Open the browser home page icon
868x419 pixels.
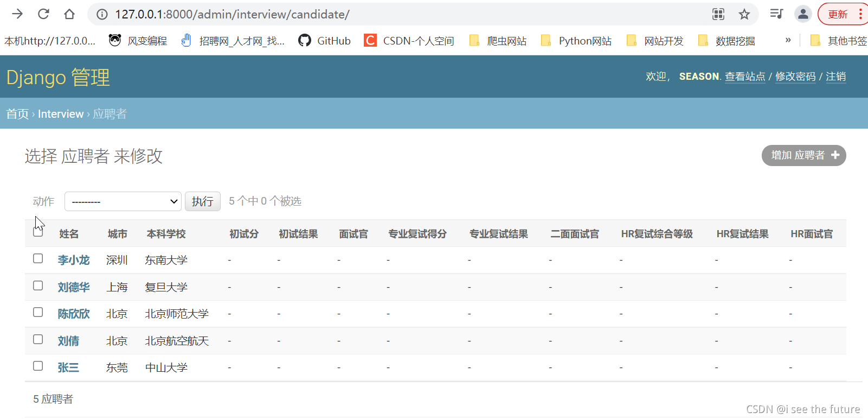69,14
